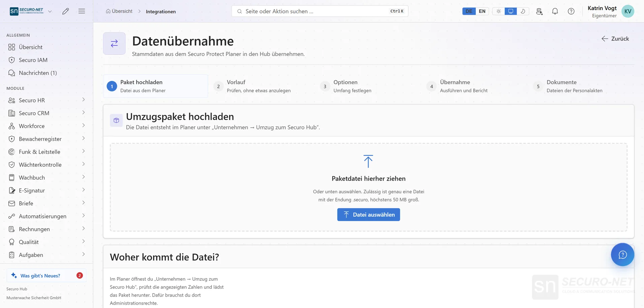Switch language to EN
Image resolution: width=644 pixels, height=308 pixels.
point(482,11)
